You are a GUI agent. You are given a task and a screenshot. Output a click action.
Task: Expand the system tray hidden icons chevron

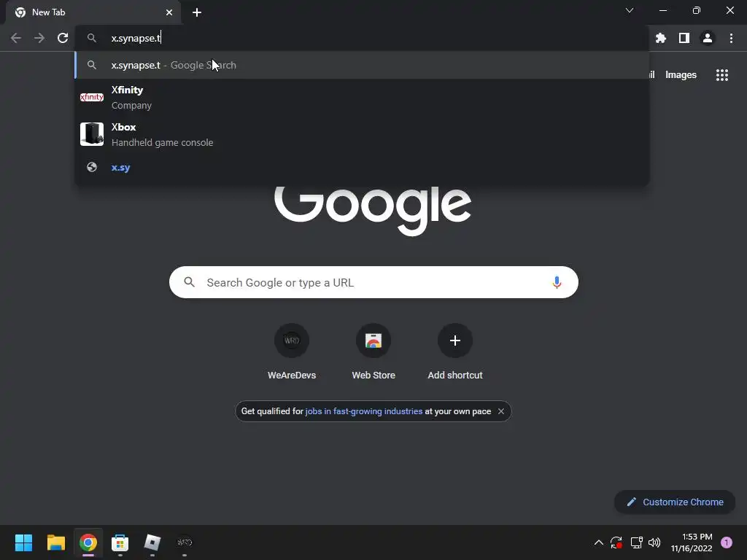coord(599,542)
